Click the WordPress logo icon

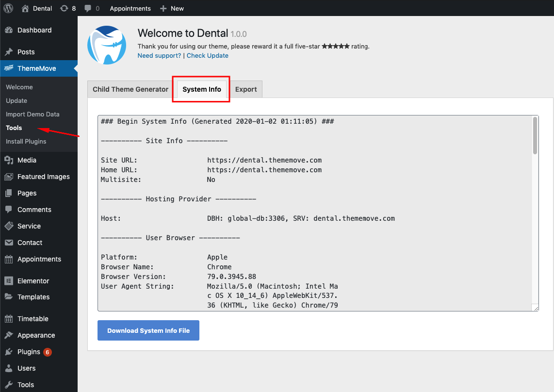8,8
